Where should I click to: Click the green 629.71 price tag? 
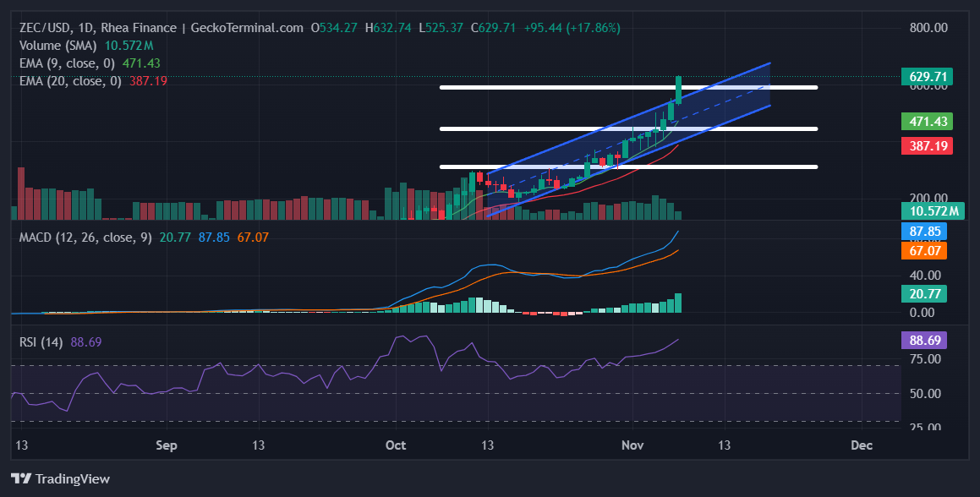tap(927, 76)
